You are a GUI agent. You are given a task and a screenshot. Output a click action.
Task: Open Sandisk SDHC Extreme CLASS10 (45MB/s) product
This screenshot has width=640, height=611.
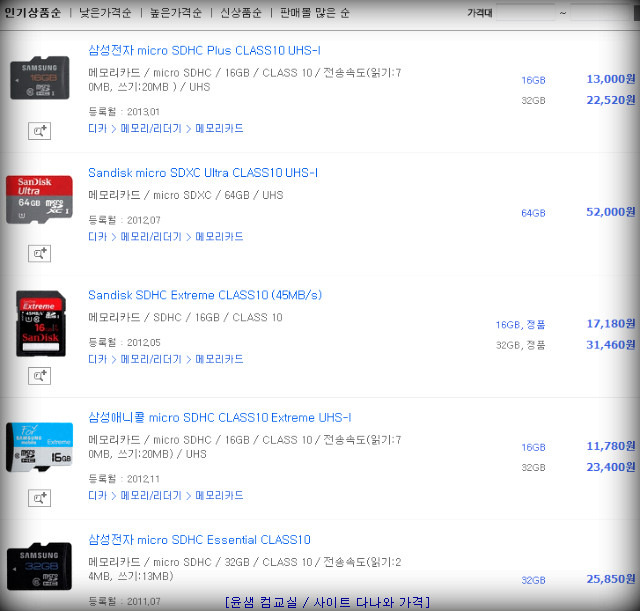(205, 295)
